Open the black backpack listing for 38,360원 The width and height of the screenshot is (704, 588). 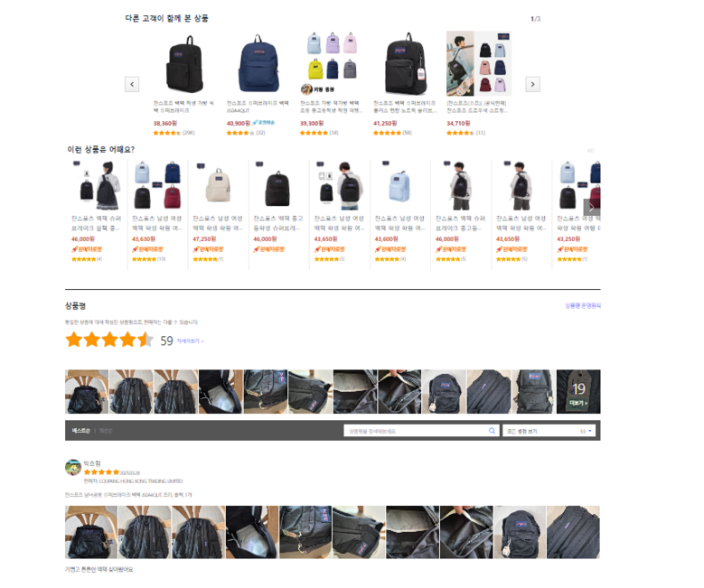(184, 63)
